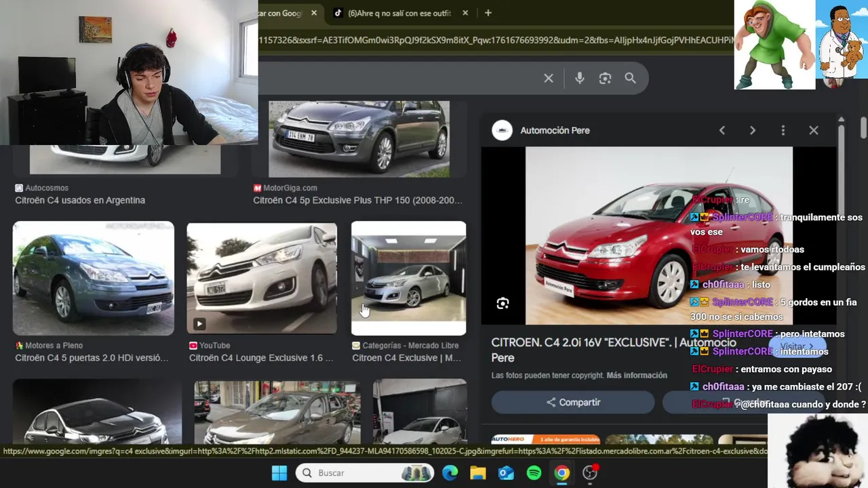
Task: Open a new browser tab
Action: coord(488,13)
